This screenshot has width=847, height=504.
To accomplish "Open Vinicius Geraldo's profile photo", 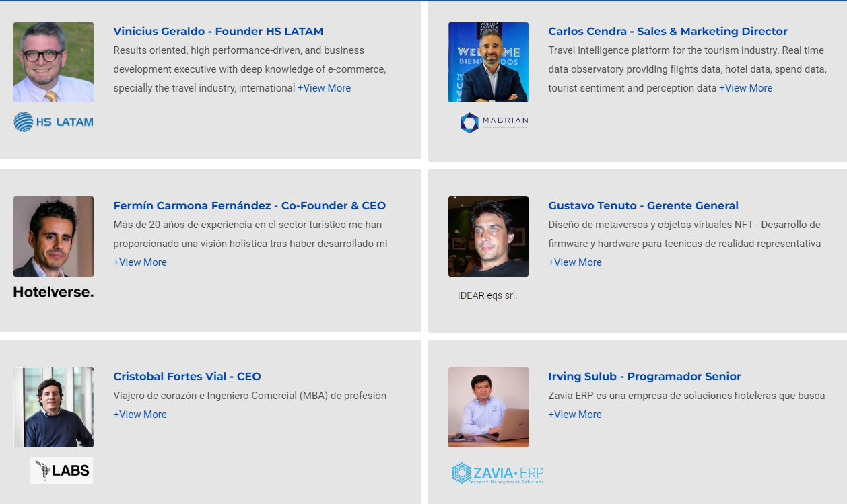I will pos(53,62).
